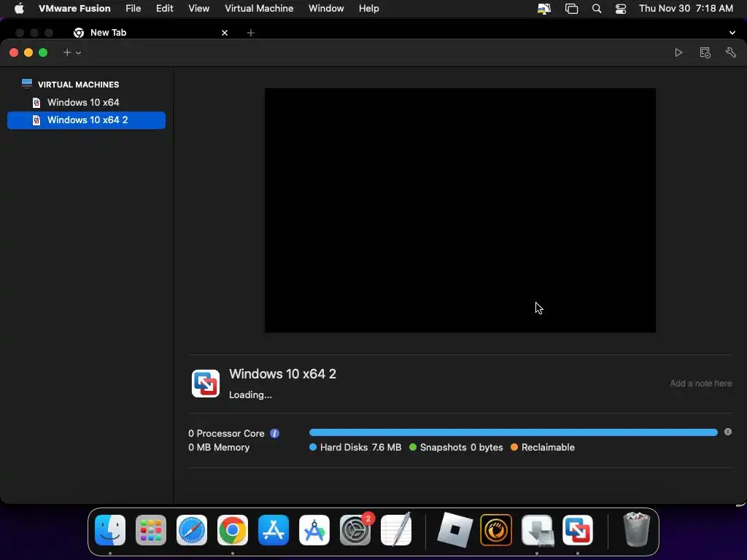Click the Snapshots 0 bytes label
747x560 pixels.
pyautogui.click(x=461, y=447)
